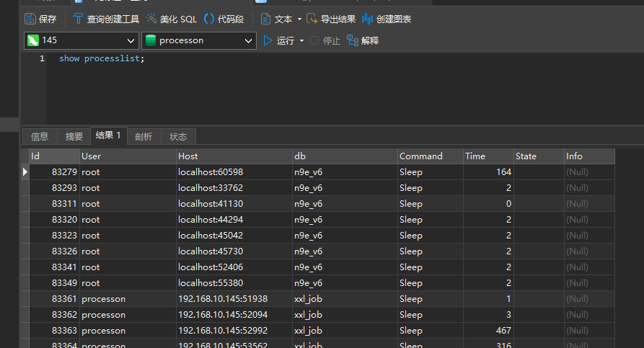Image resolution: width=644 pixels, height=348 pixels.
Task: Run the query with the 运行 button
Action: pyautogui.click(x=279, y=40)
